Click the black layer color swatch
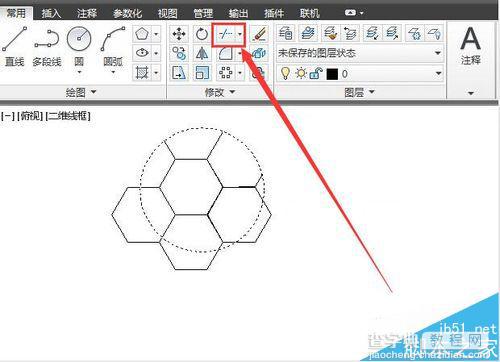Screen dimensions: 500x362 pos(332,74)
